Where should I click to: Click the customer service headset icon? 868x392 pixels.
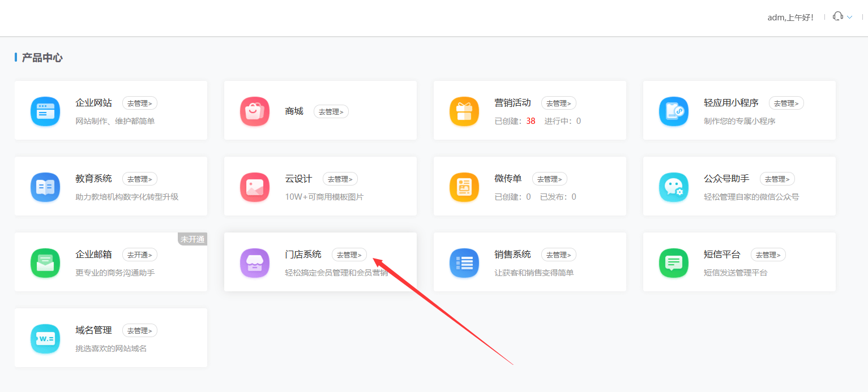point(837,16)
